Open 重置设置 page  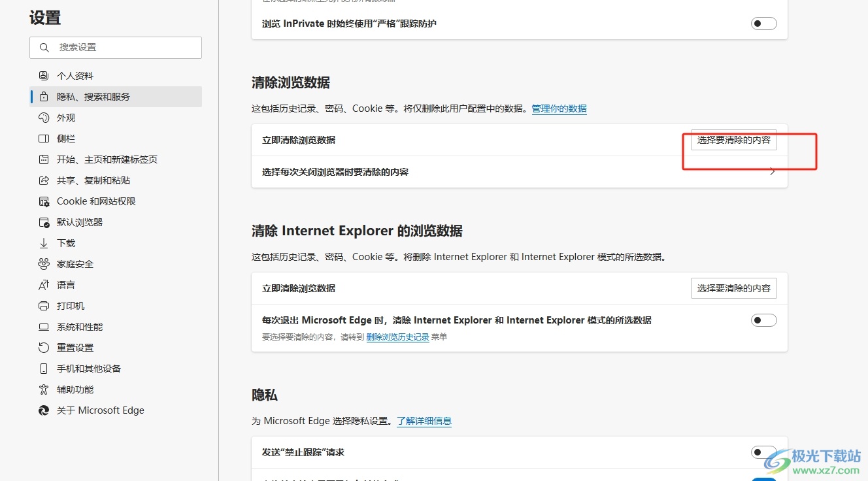pyautogui.click(x=116, y=348)
